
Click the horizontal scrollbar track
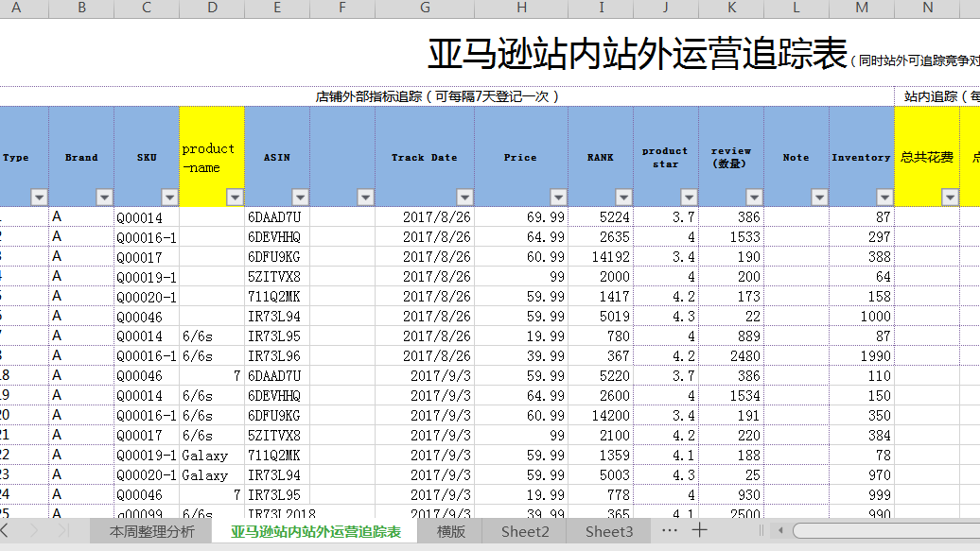pos(886,531)
